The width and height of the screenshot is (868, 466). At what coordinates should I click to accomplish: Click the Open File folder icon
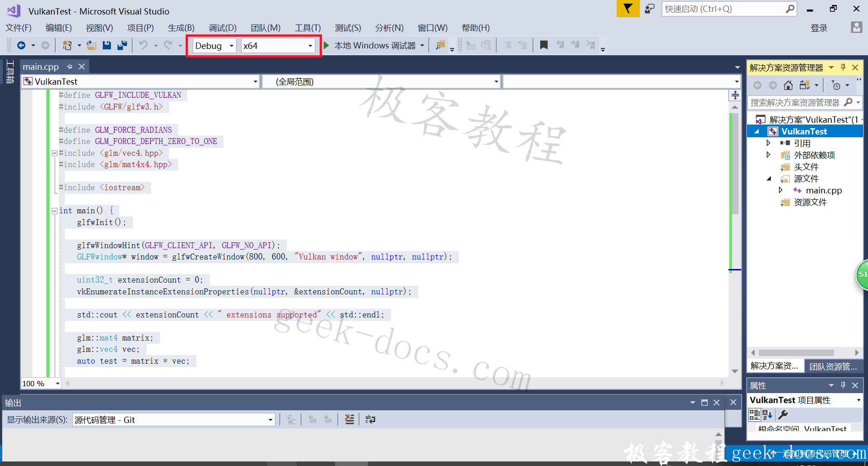(x=91, y=45)
